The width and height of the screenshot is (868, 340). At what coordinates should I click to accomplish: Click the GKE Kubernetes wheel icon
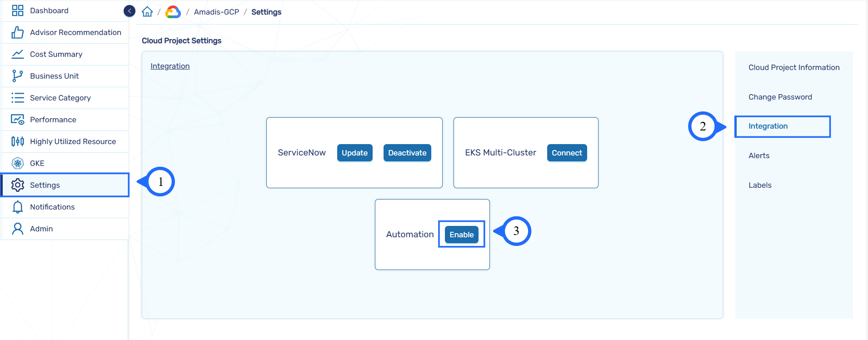(x=17, y=163)
